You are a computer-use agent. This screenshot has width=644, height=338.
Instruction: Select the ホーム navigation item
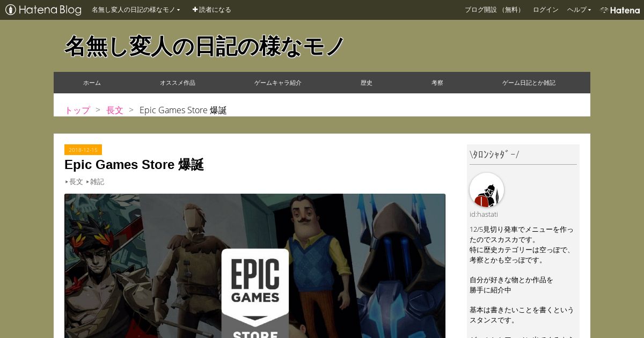92,83
